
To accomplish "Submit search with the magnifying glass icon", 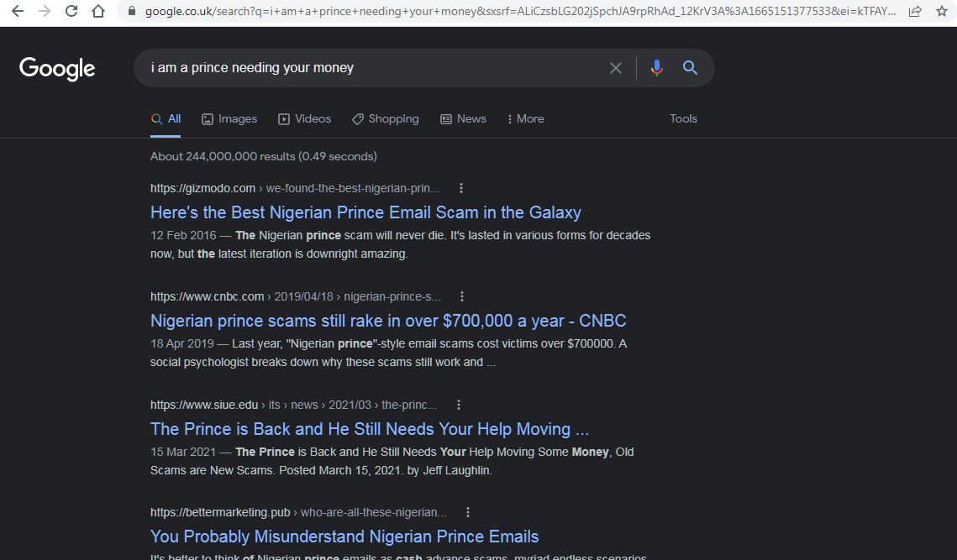I will point(691,68).
